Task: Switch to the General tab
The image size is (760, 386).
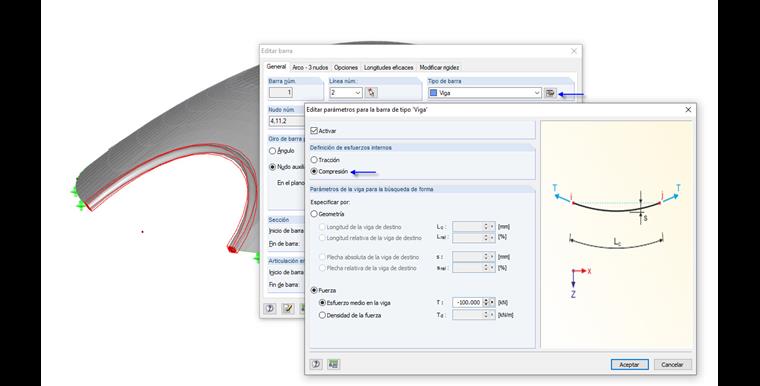Action: 276,67
